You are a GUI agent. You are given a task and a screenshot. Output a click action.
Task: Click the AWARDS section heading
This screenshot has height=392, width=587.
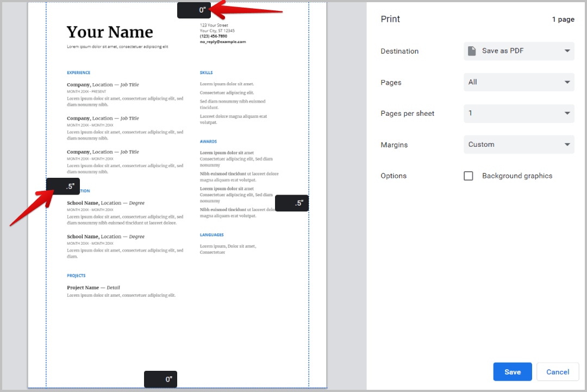[x=208, y=141]
